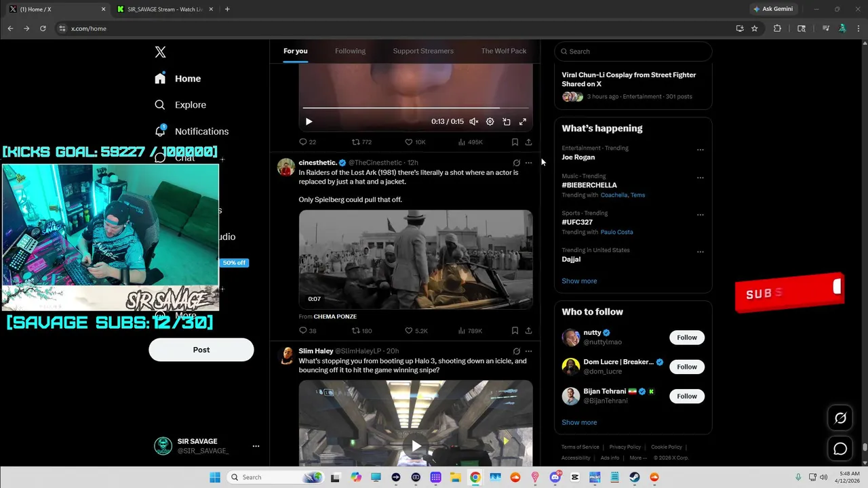Follow nutty
The width and height of the screenshot is (868, 488).
[x=687, y=338]
